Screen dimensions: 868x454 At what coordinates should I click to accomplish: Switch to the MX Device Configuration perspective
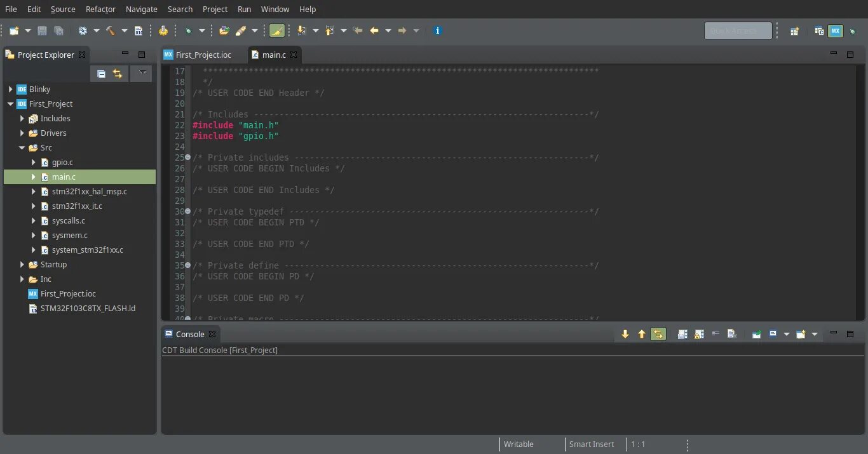coord(836,30)
